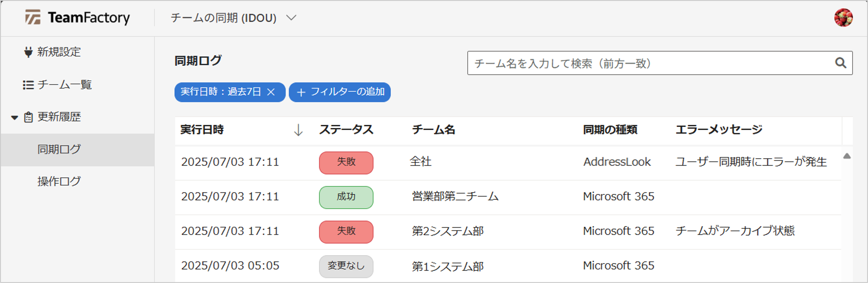Click the list icon beside チーム一覧
The height and width of the screenshot is (283, 868).
click(28, 85)
